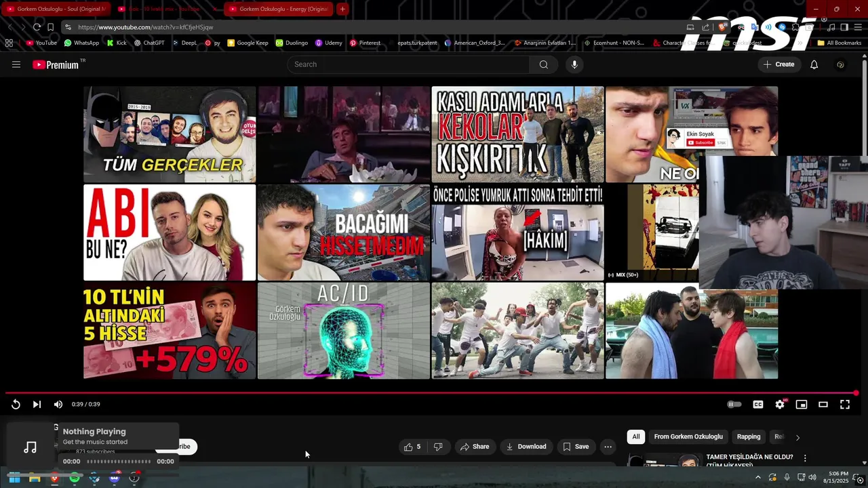Open Google Keep bookmark
The image size is (868, 488).
[248, 43]
